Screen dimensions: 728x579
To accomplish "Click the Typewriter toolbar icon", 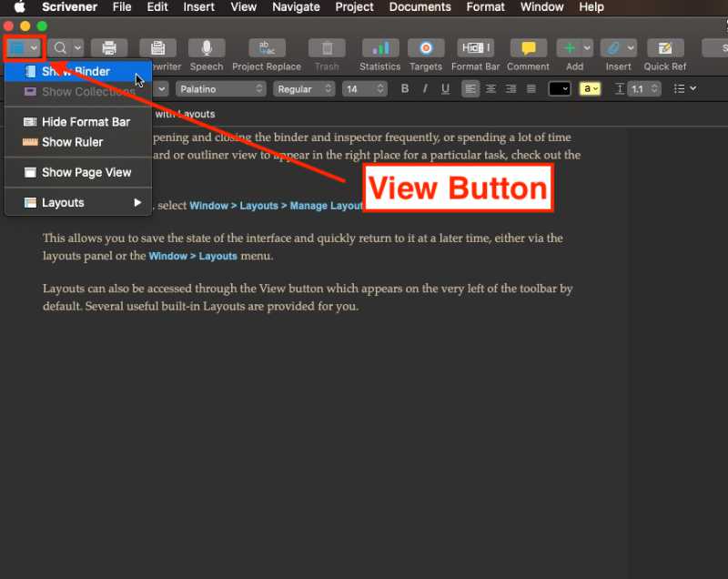I will (157, 48).
